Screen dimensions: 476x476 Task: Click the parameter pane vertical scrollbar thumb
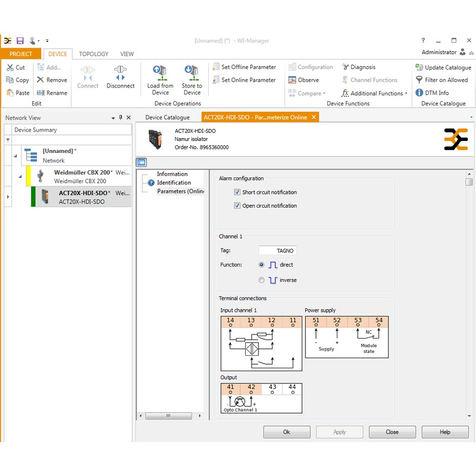(469, 182)
